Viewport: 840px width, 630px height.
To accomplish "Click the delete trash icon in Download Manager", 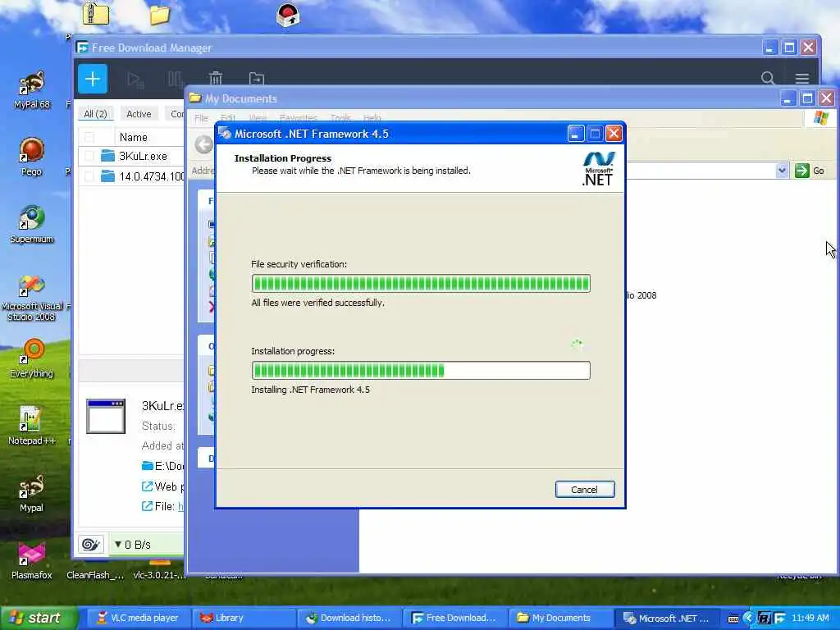I will (x=216, y=79).
